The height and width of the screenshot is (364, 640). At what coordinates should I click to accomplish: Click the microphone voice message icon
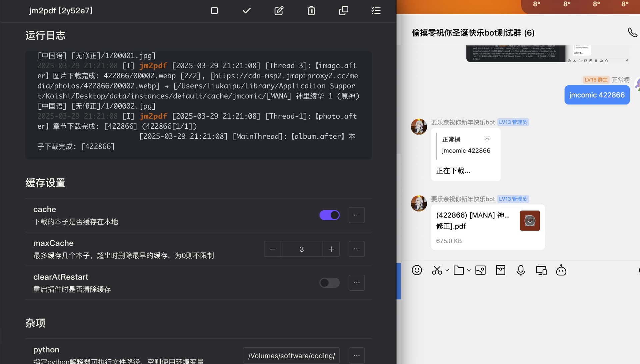coord(521,270)
